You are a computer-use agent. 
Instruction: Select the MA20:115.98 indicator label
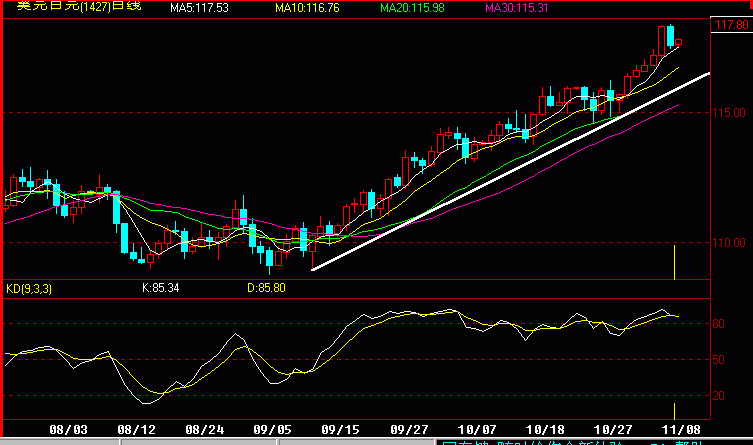412,8
